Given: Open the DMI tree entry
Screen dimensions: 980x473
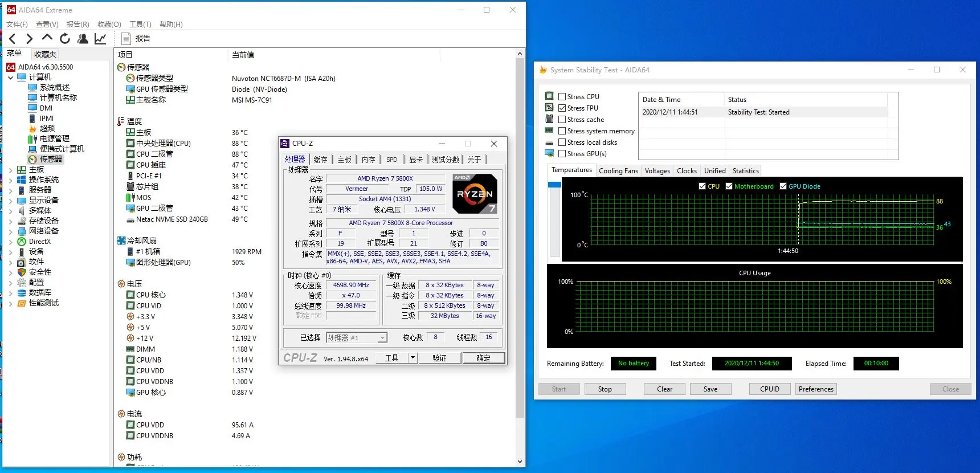Looking at the screenshot, I should click(46, 108).
